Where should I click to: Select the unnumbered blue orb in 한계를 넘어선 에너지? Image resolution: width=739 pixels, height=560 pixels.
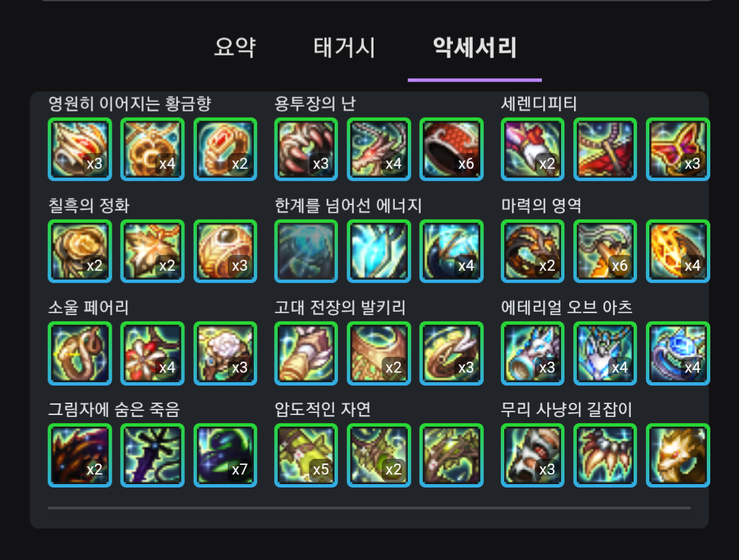(307, 251)
